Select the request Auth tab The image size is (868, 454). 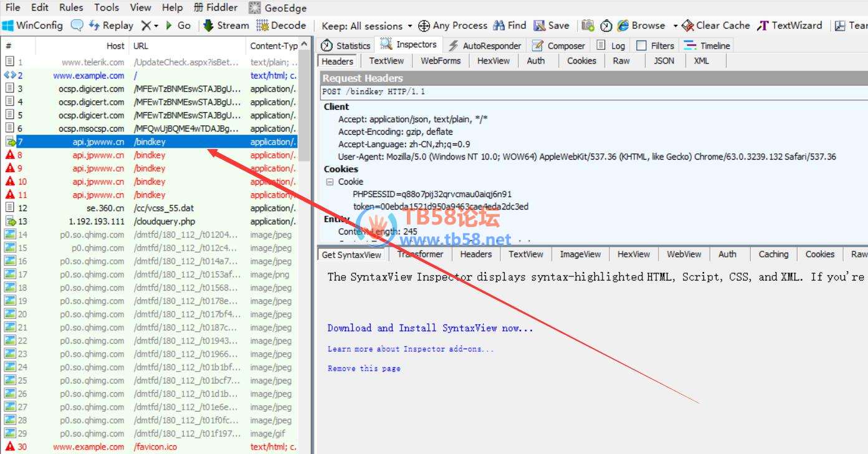(535, 61)
